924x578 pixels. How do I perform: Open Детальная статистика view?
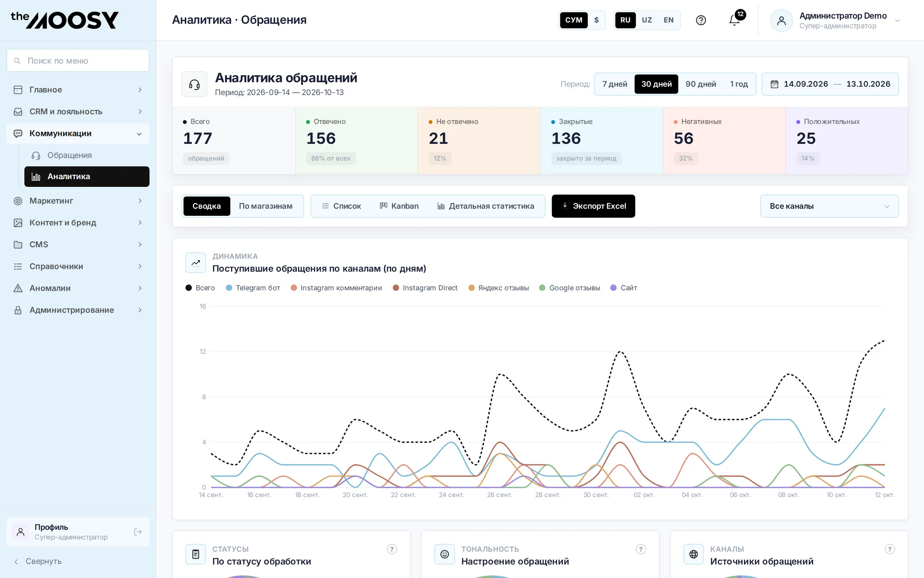click(x=486, y=206)
